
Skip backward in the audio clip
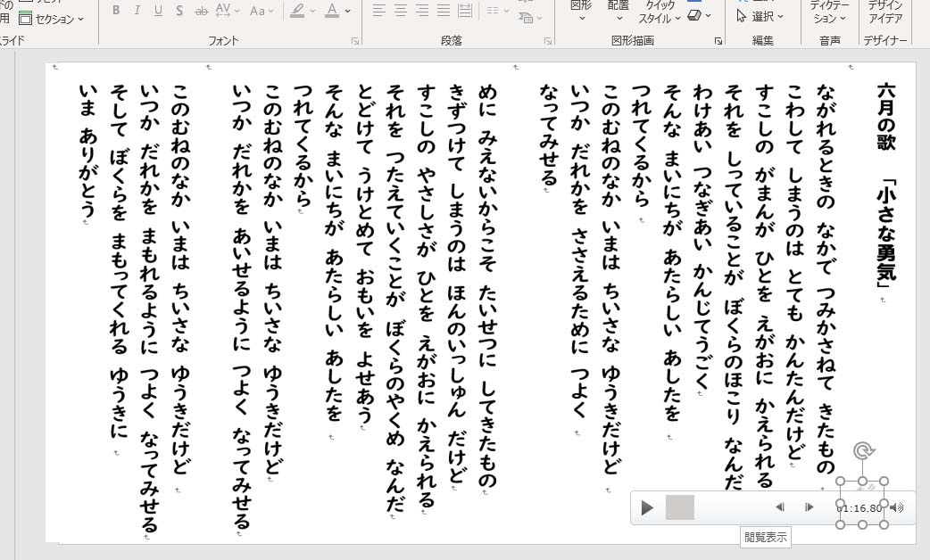[x=780, y=507]
